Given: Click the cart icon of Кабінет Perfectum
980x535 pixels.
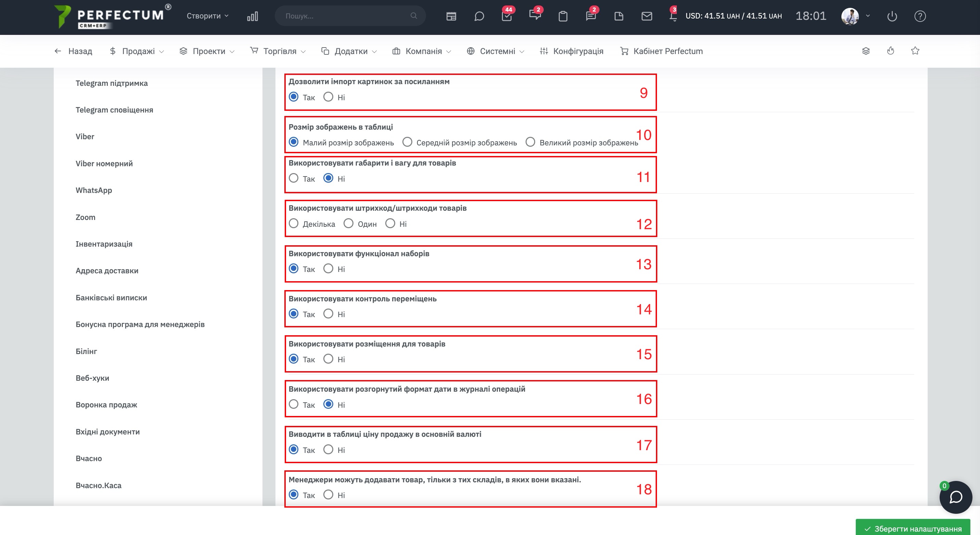Looking at the screenshot, I should point(624,51).
